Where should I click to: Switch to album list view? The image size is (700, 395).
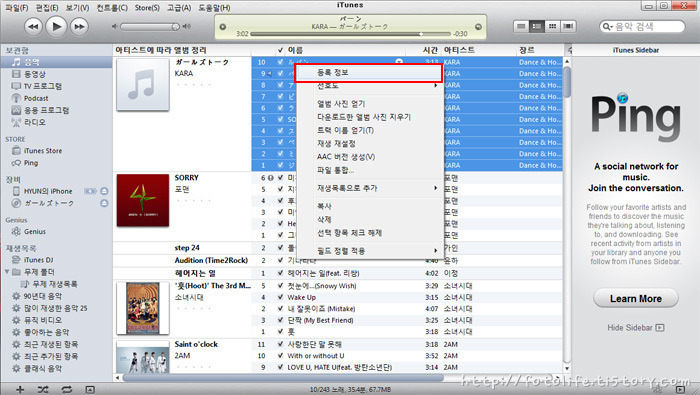point(537,26)
